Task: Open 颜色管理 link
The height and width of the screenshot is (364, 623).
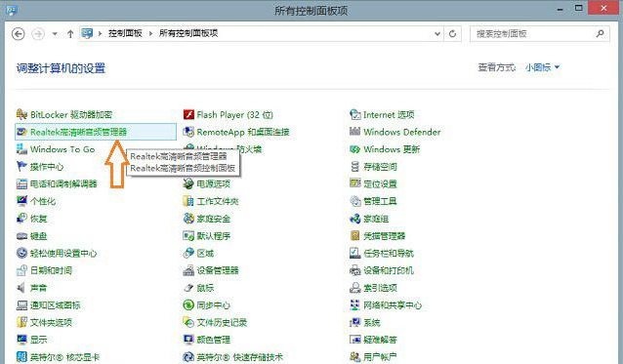Action: (x=213, y=340)
